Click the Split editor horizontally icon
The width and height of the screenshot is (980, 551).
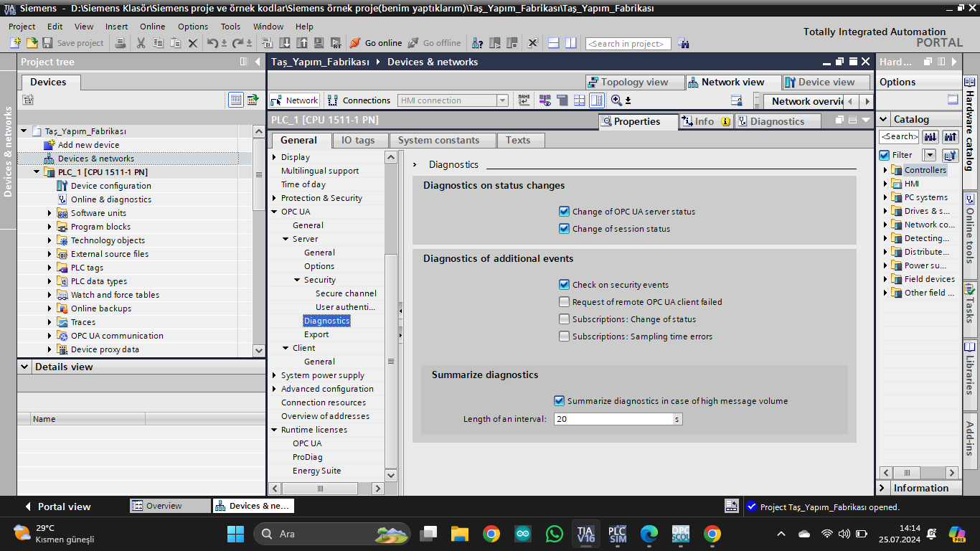(553, 43)
